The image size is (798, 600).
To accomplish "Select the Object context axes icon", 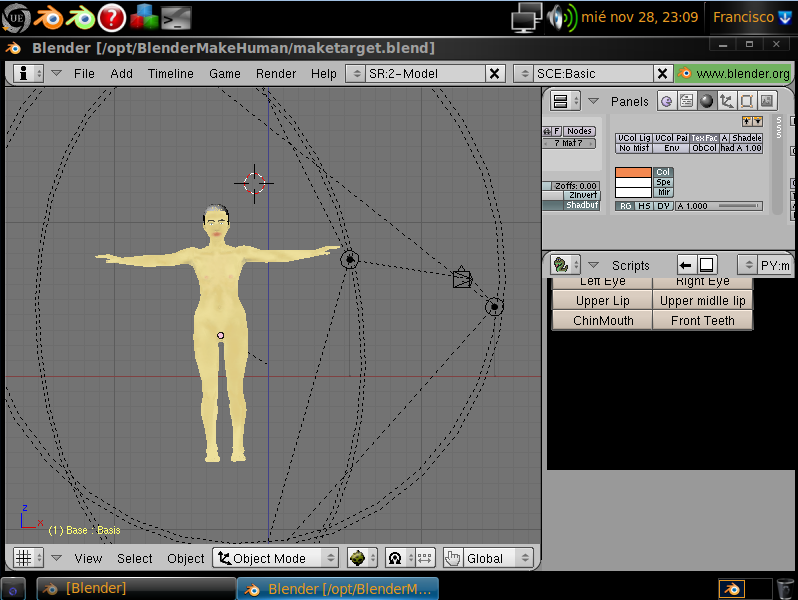I will click(726, 101).
